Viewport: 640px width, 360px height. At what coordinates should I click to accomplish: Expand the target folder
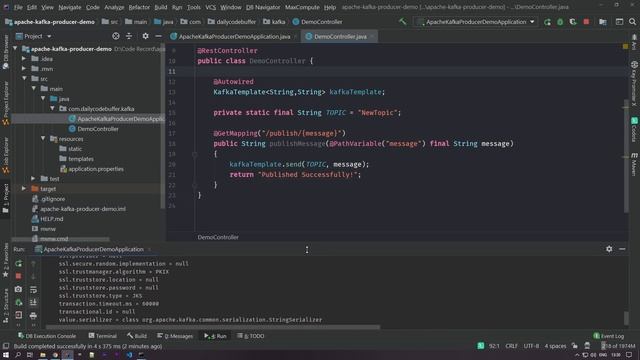pyautogui.click(x=24, y=189)
